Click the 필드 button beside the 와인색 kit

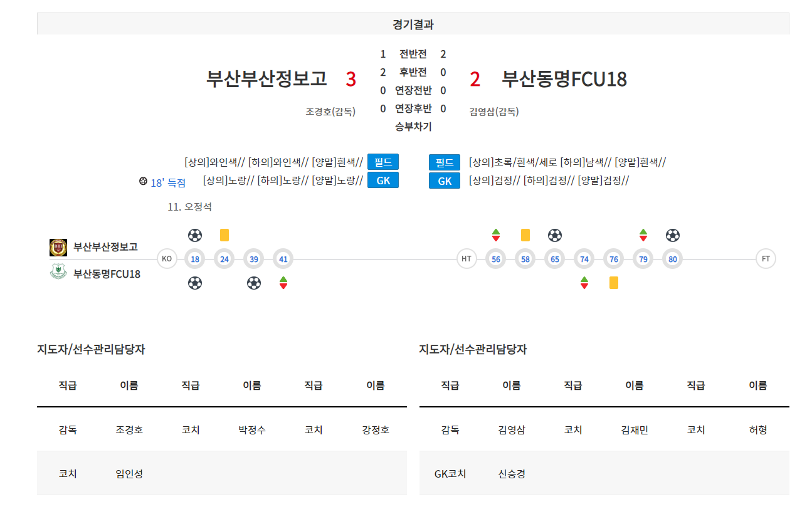pyautogui.click(x=383, y=162)
